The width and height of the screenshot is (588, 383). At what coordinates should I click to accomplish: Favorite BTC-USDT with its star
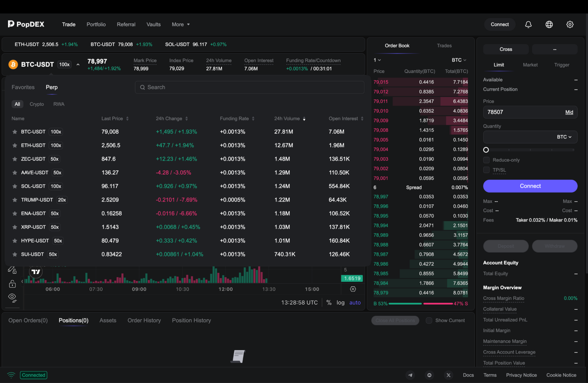tap(15, 132)
